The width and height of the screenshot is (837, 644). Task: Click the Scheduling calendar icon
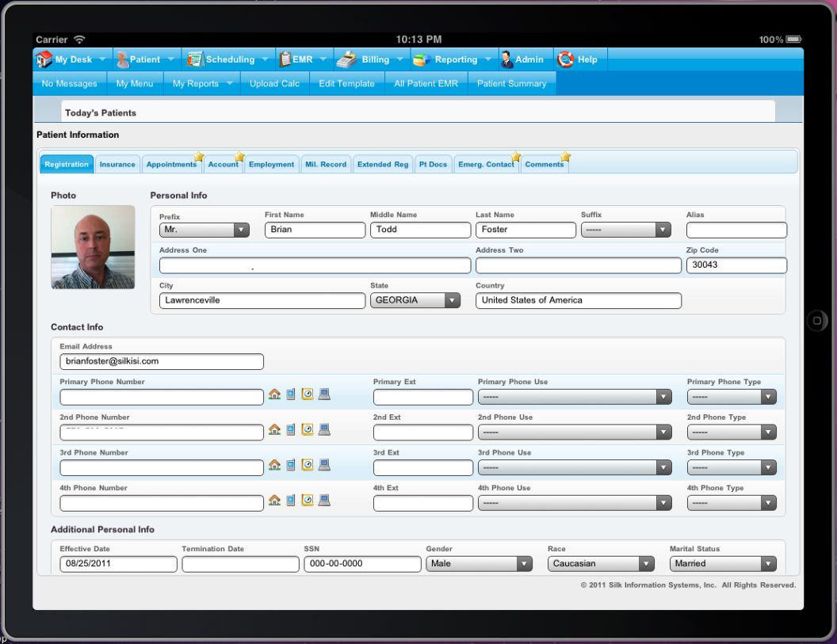195,59
